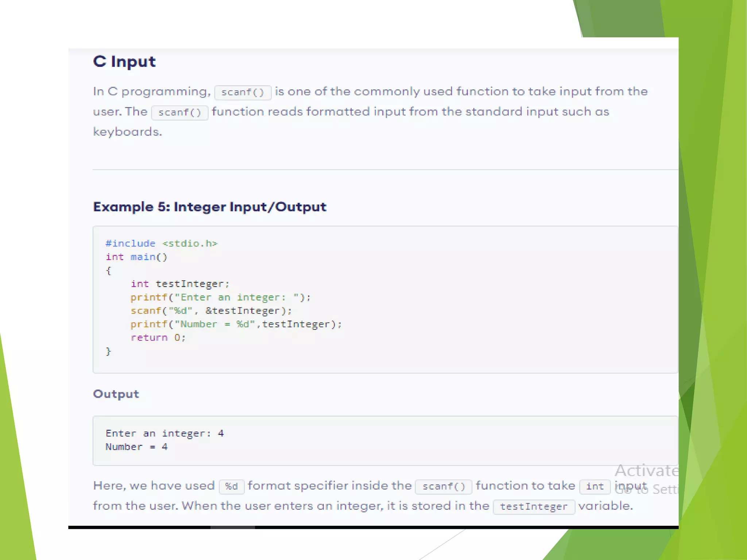Image resolution: width=747 pixels, height=560 pixels.
Task: Click the second scanf() tag after 'user. The'
Action: point(180,112)
